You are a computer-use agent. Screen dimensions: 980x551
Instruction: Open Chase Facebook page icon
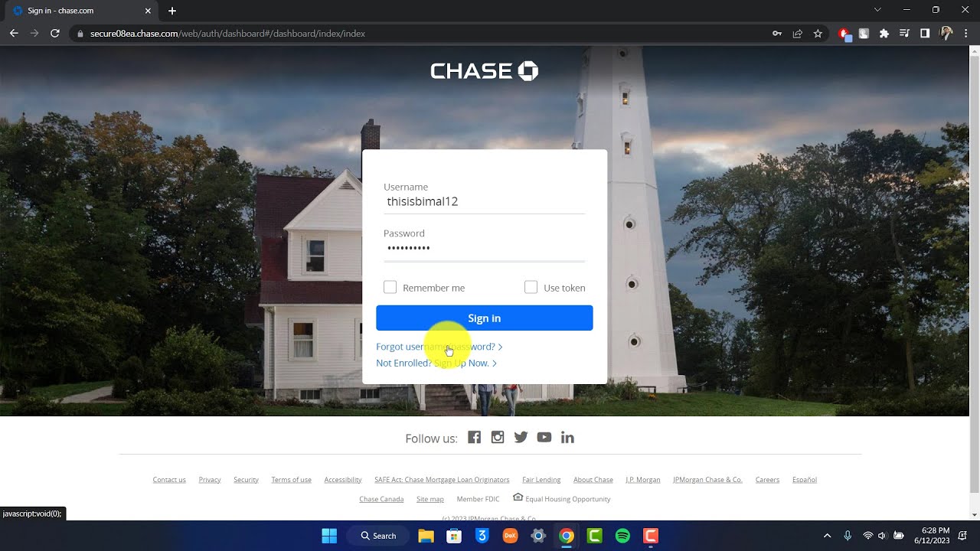tap(475, 437)
